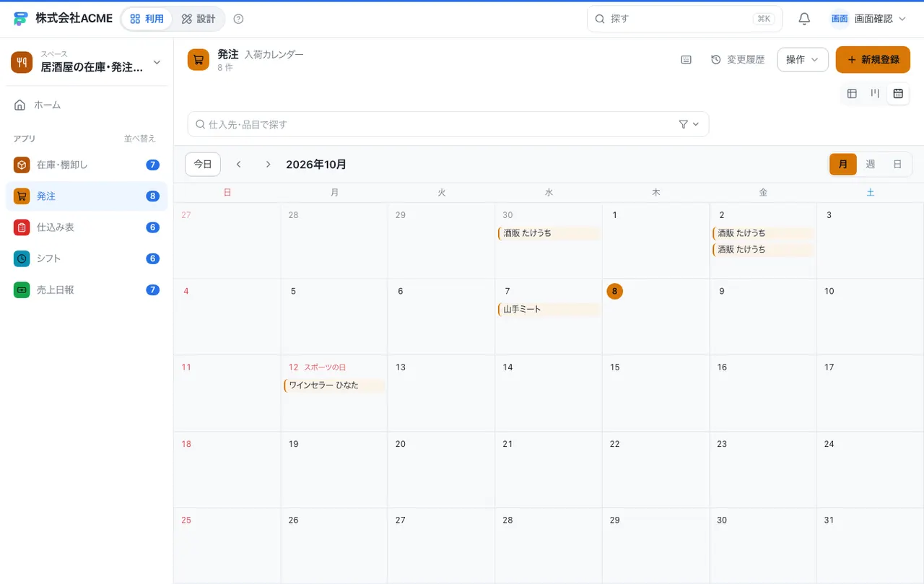This screenshot has height=584, width=924.
Task: Open 売上日報 app in sidebar
Action: 87,289
